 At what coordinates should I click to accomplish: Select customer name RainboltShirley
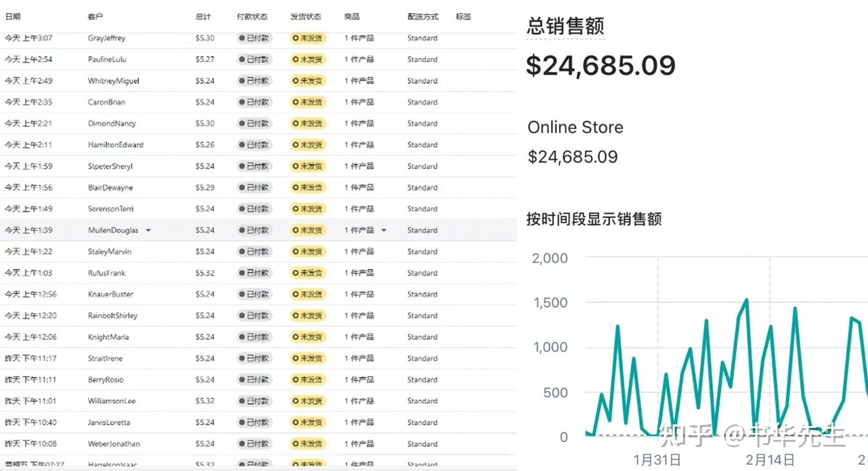(113, 315)
